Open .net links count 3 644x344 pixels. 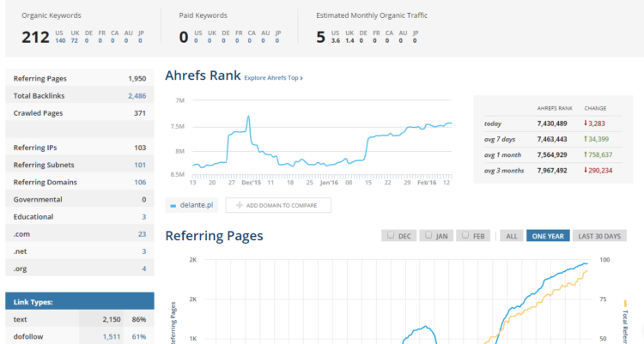(143, 251)
